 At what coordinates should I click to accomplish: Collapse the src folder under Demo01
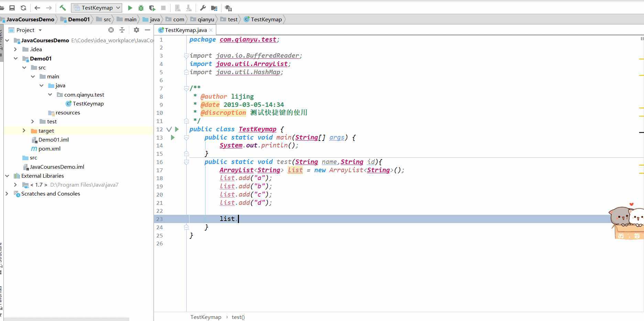coord(24,67)
